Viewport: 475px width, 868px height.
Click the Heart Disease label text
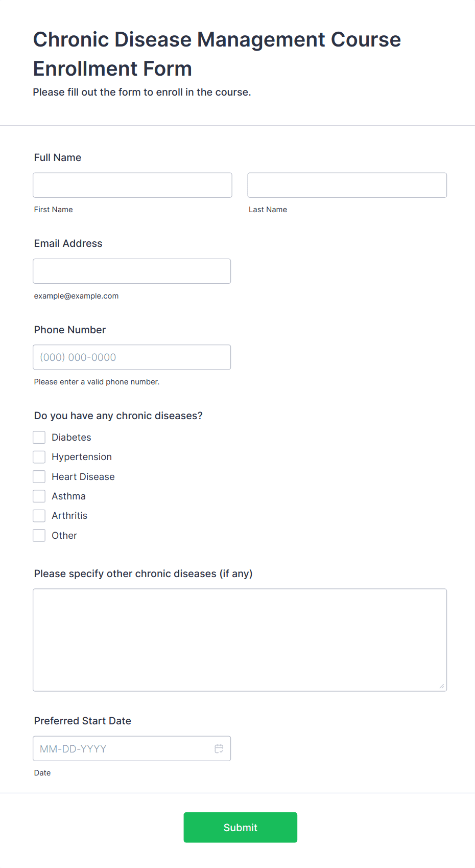[83, 476]
